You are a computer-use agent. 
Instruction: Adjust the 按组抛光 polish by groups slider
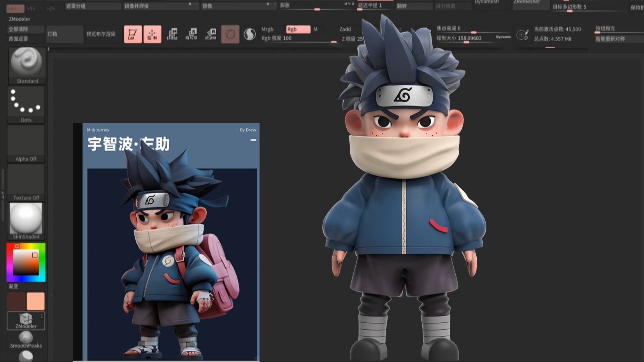pos(619,29)
